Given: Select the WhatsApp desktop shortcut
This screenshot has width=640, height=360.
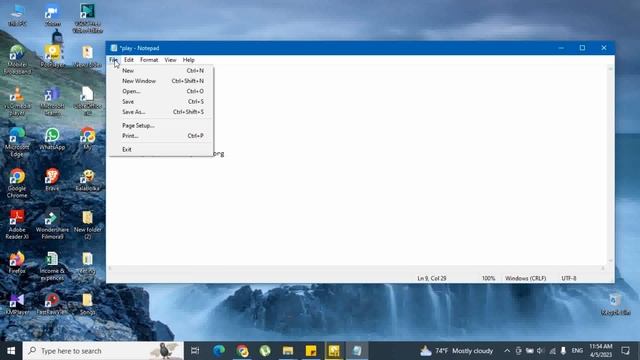Looking at the screenshot, I should point(52,139).
